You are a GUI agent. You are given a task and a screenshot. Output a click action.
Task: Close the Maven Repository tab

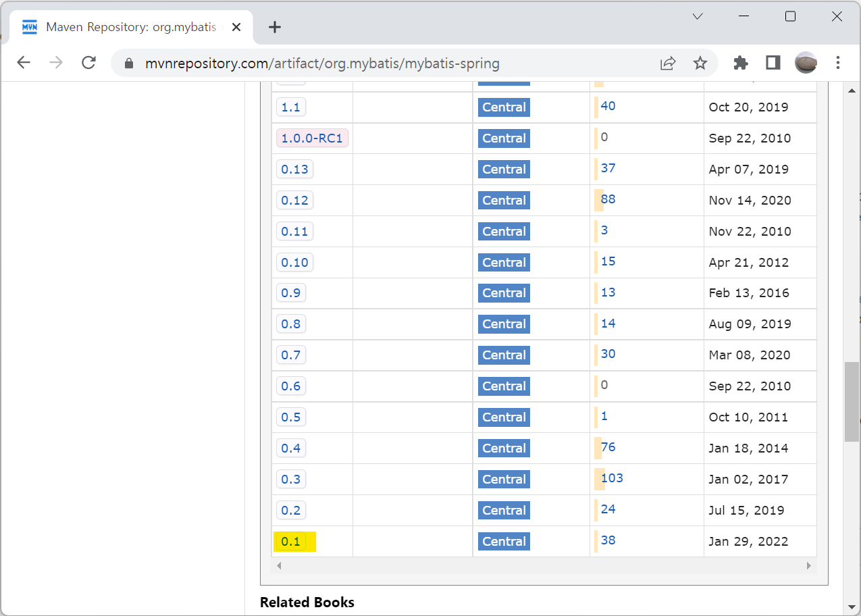[x=236, y=27]
